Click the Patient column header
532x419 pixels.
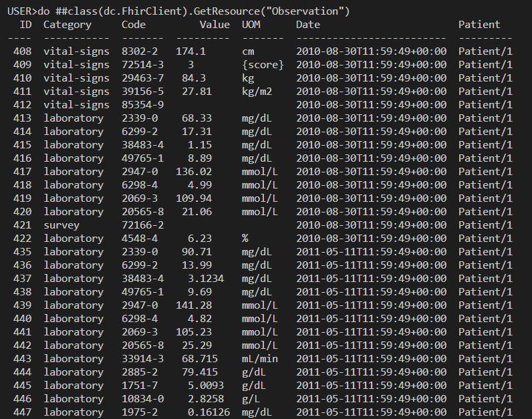tap(479, 25)
